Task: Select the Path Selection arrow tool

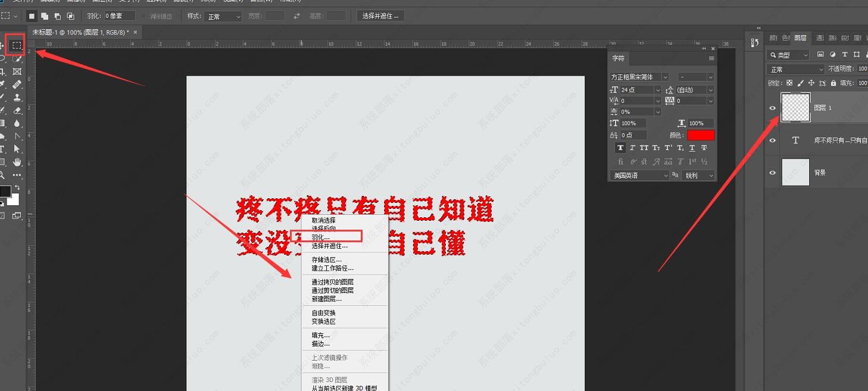Action: point(17,149)
